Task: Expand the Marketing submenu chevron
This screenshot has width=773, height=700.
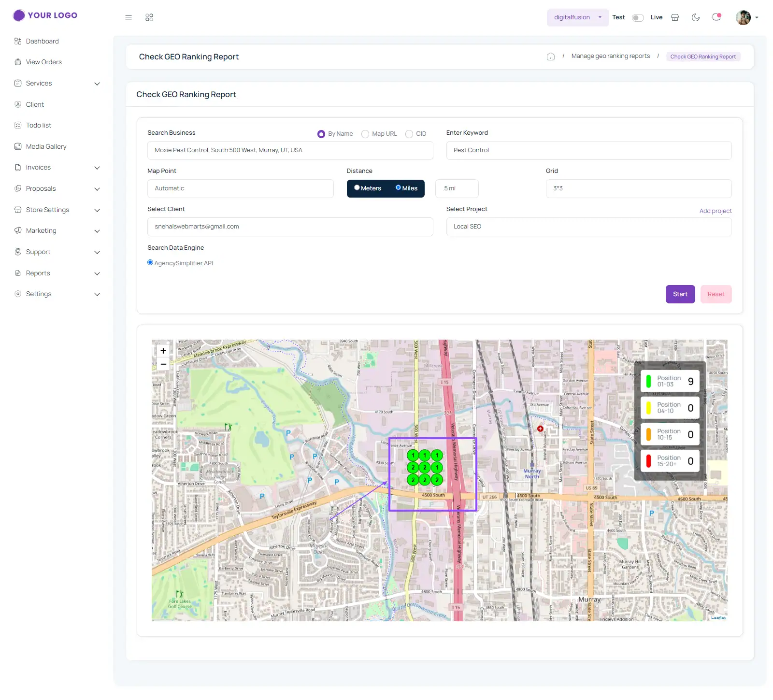Action: point(97,231)
